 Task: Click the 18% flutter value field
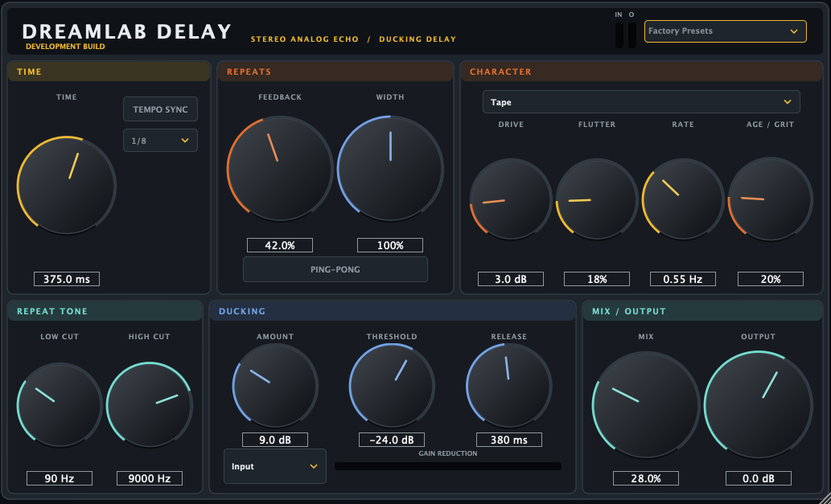597,279
